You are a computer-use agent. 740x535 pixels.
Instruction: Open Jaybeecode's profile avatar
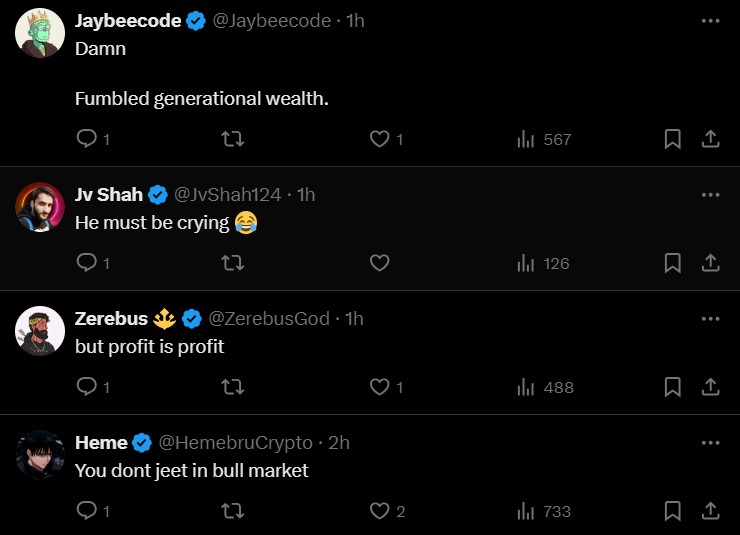coord(41,36)
